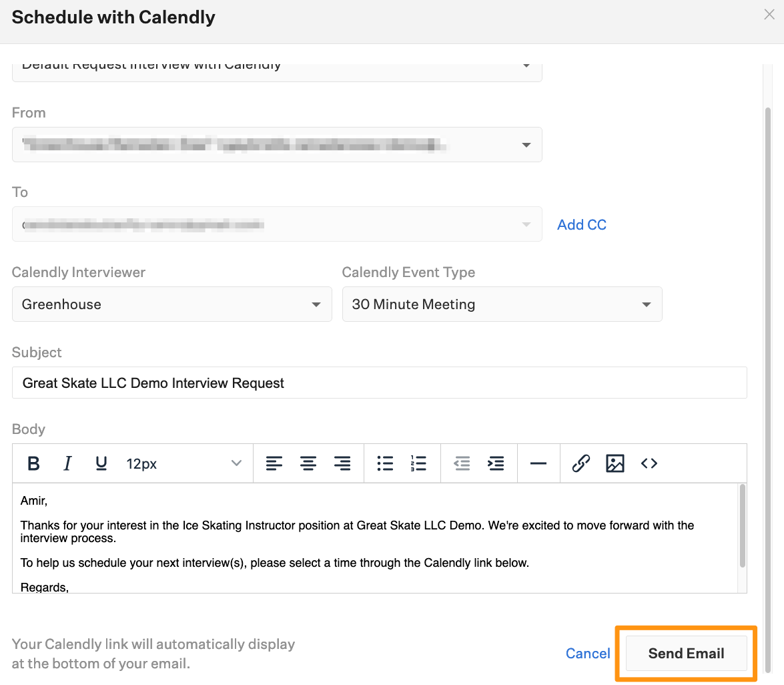Expand the Calendly Interviewer dropdown
784x685 pixels.
171,304
